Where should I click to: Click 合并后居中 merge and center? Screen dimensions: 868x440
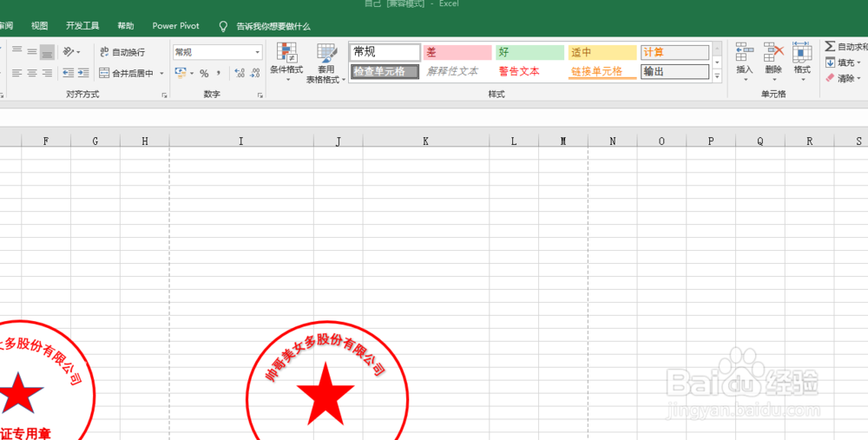pos(127,73)
